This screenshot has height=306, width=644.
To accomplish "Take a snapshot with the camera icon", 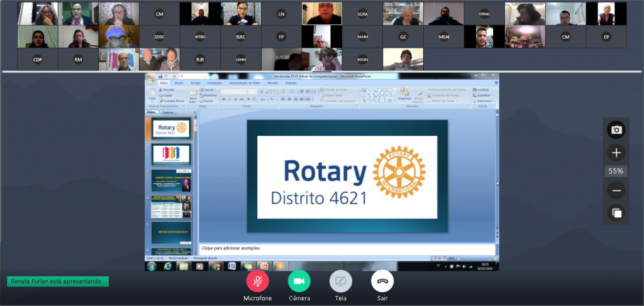I will [x=616, y=130].
